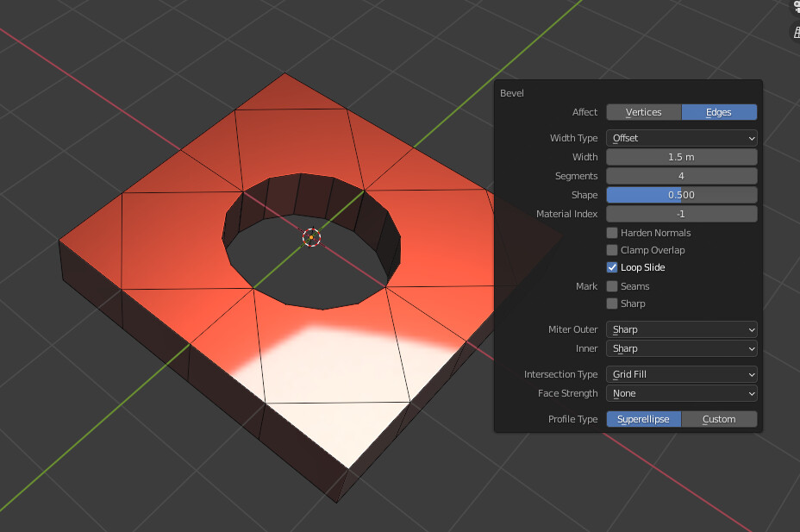This screenshot has height=532, width=800.
Task: Adjust the Shape slider at 0.500
Action: [681, 195]
